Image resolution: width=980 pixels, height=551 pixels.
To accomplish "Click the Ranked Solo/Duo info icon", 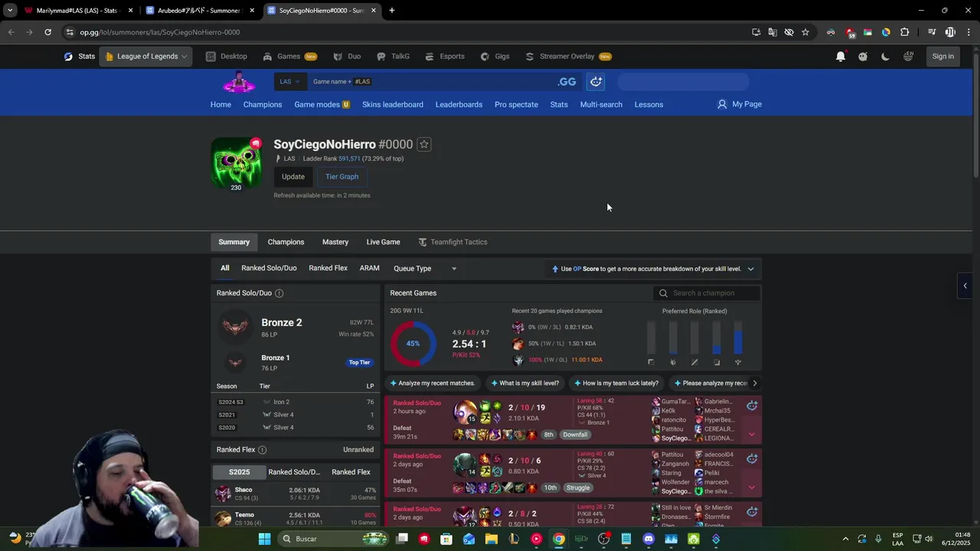I will (x=279, y=293).
